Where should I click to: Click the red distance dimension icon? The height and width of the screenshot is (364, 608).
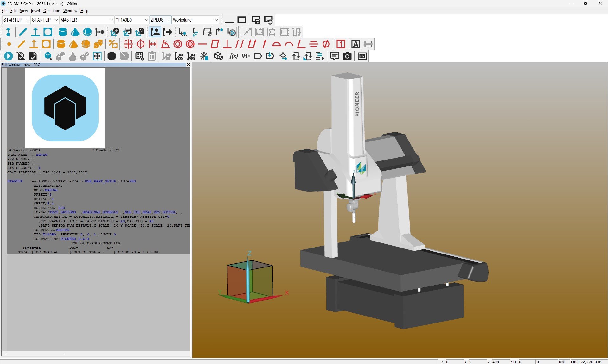153,44
